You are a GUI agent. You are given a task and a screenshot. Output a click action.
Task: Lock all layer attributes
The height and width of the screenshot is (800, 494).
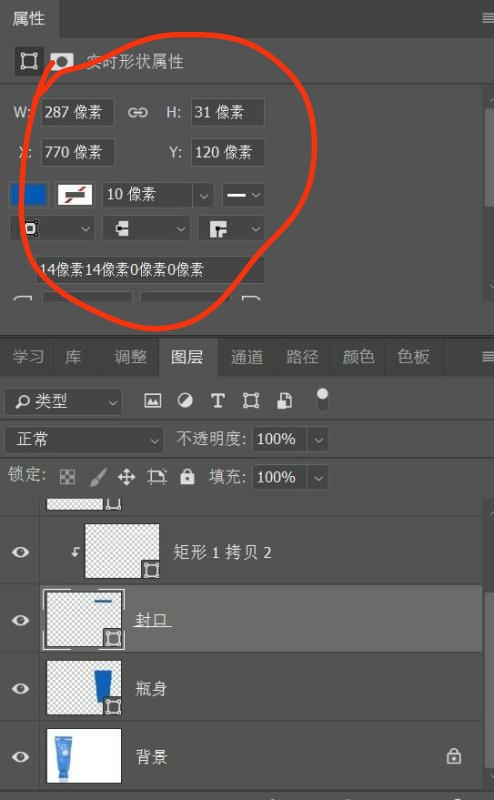pyautogui.click(x=187, y=477)
